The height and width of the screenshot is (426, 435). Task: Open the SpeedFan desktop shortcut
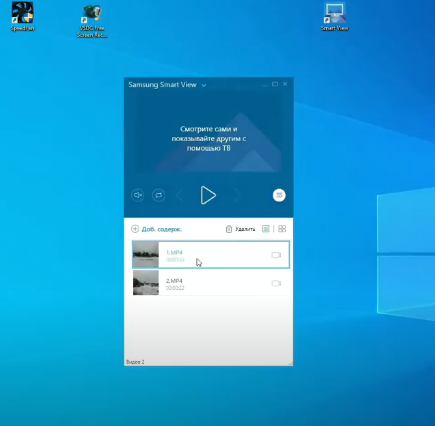coord(22,17)
